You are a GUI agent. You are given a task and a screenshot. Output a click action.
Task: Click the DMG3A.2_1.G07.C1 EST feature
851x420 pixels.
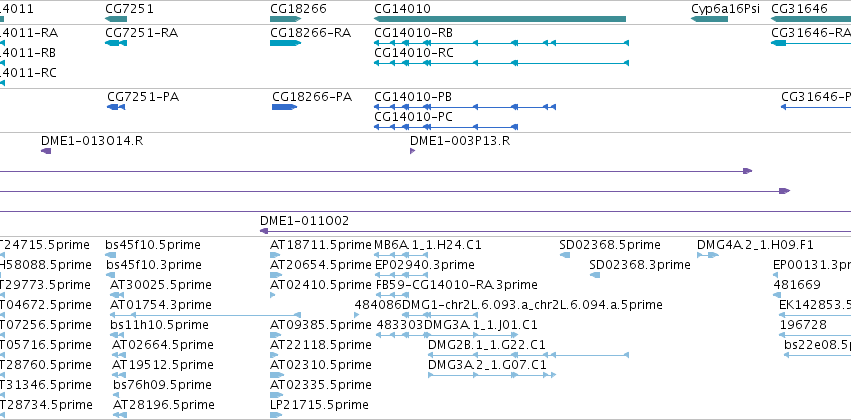[x=492, y=375]
